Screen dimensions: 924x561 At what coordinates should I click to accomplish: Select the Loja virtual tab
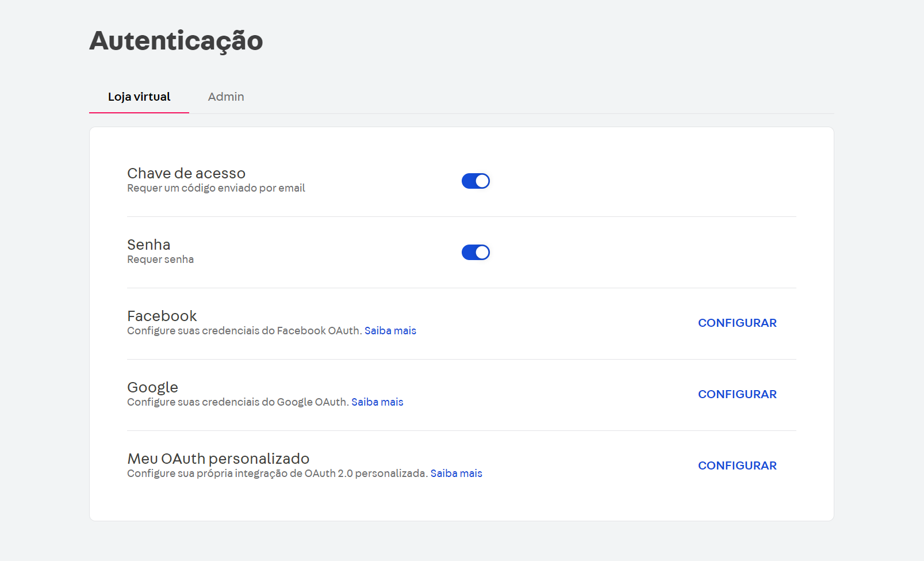point(139,97)
